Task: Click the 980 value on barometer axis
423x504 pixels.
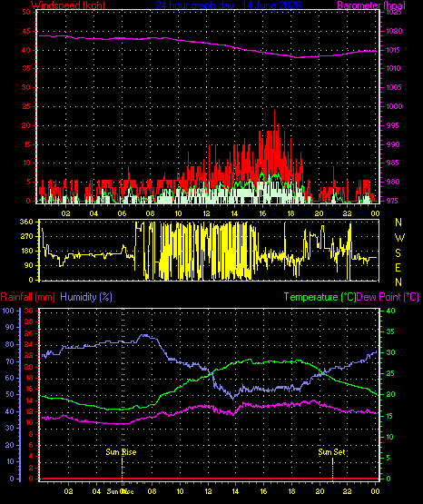Action: [393, 182]
